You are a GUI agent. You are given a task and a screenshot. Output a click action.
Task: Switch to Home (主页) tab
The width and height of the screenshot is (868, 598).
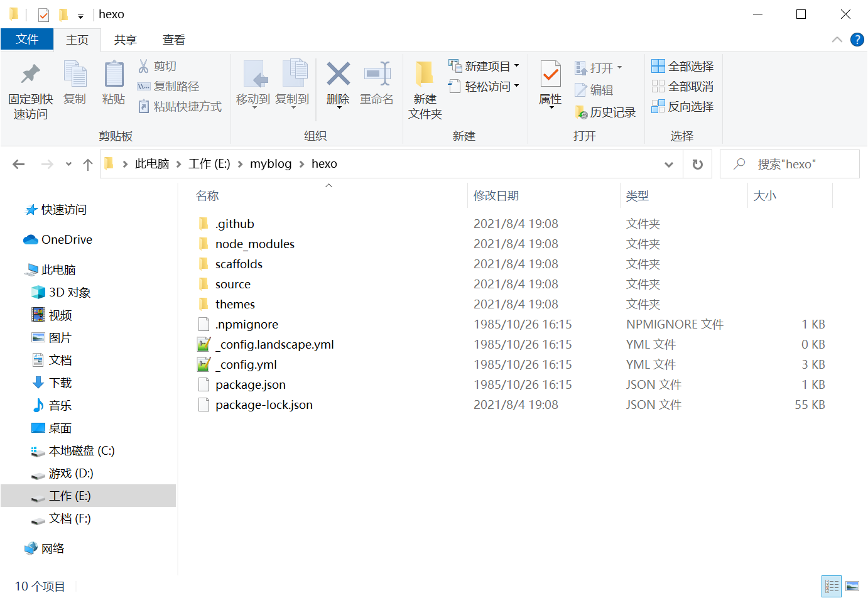77,40
